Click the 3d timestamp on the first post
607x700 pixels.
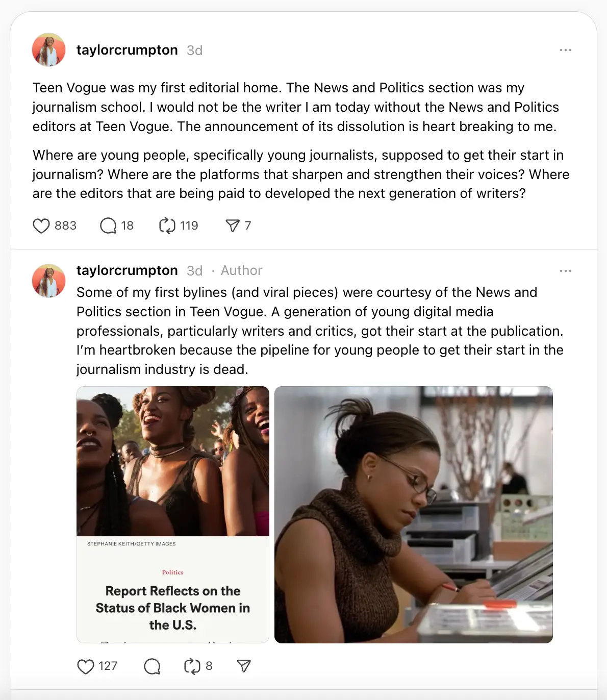(x=194, y=49)
